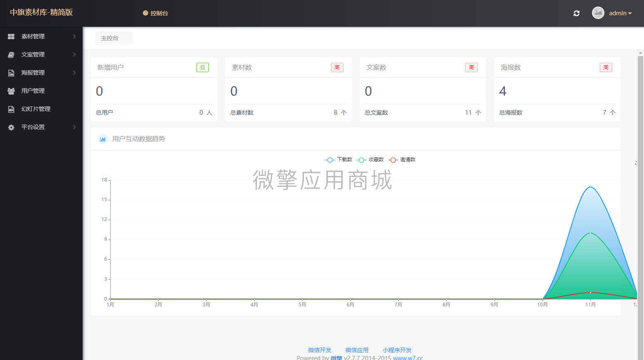
Task: Open 海报管理 in the sidebar
Action: click(41, 73)
